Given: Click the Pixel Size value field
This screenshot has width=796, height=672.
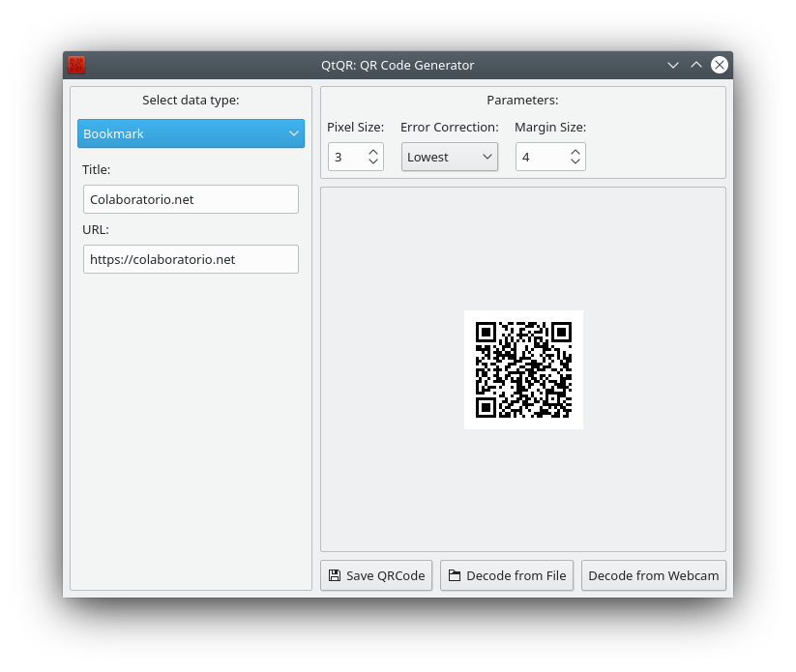Looking at the screenshot, I should click(347, 157).
